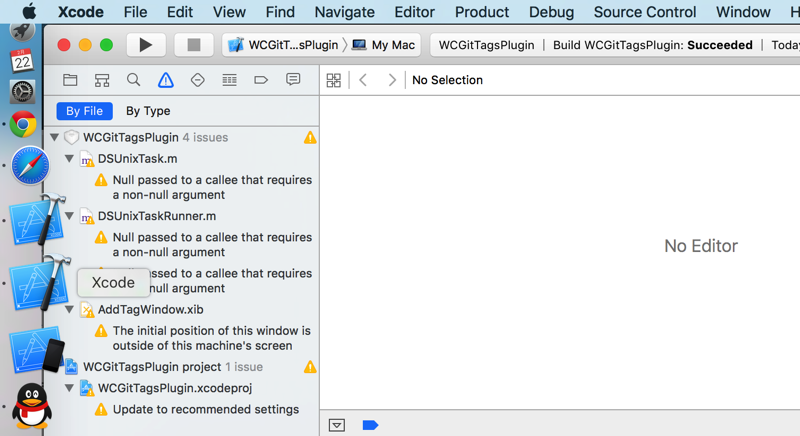The height and width of the screenshot is (436, 800).
Task: Launch Safari from the Dock
Action: point(30,165)
